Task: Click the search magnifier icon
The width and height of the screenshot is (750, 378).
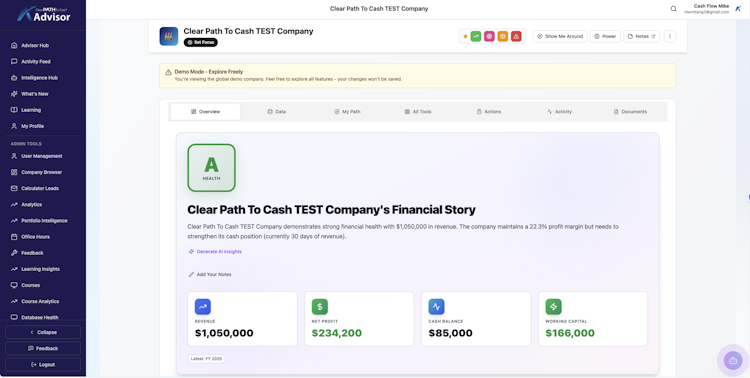Action: 673,9
